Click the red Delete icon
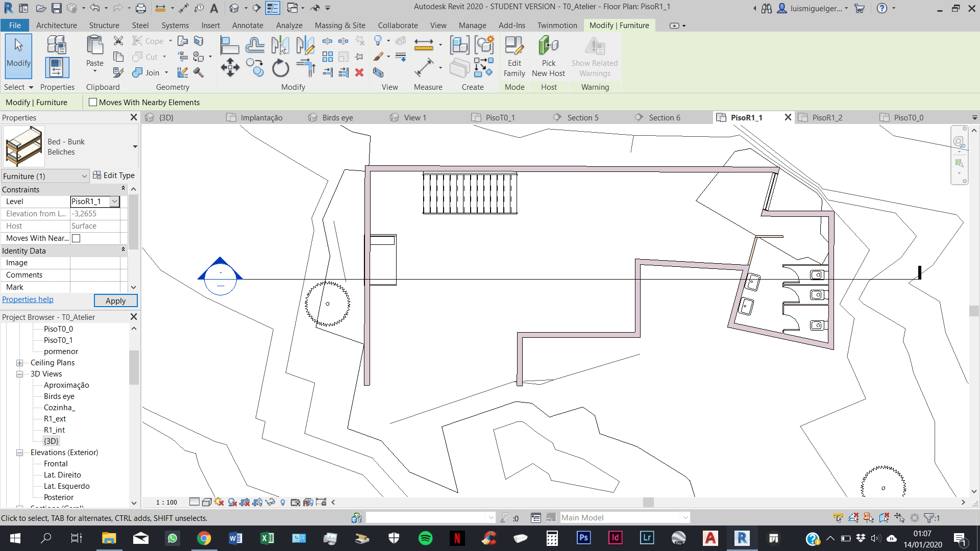Viewport: 980px width, 551px height. tap(359, 72)
